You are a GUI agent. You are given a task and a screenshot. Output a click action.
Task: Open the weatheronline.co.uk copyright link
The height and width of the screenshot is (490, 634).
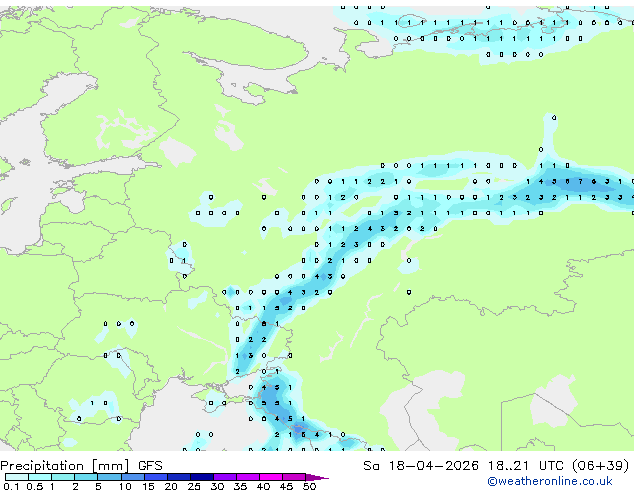550,481
